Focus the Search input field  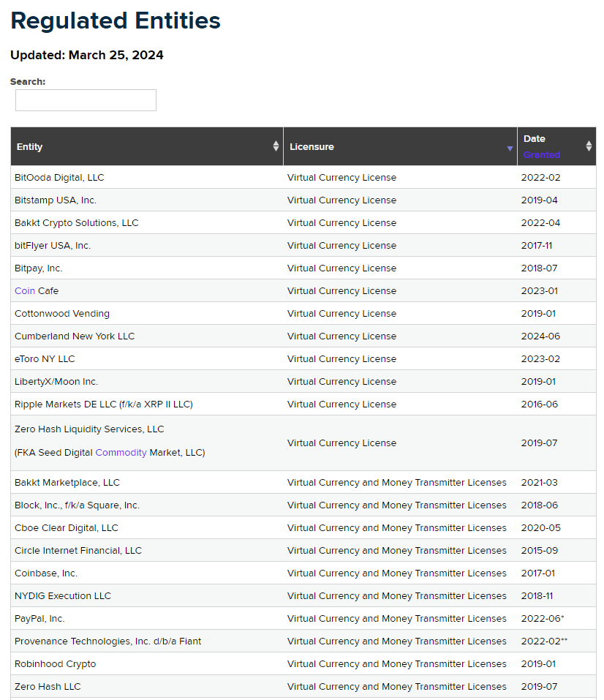(86, 100)
